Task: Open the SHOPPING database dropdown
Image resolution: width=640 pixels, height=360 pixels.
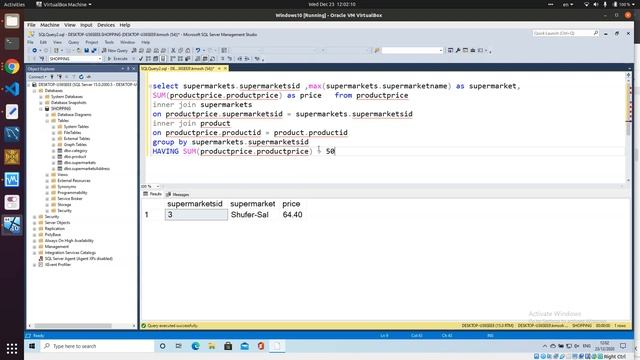Action: [x=100, y=59]
